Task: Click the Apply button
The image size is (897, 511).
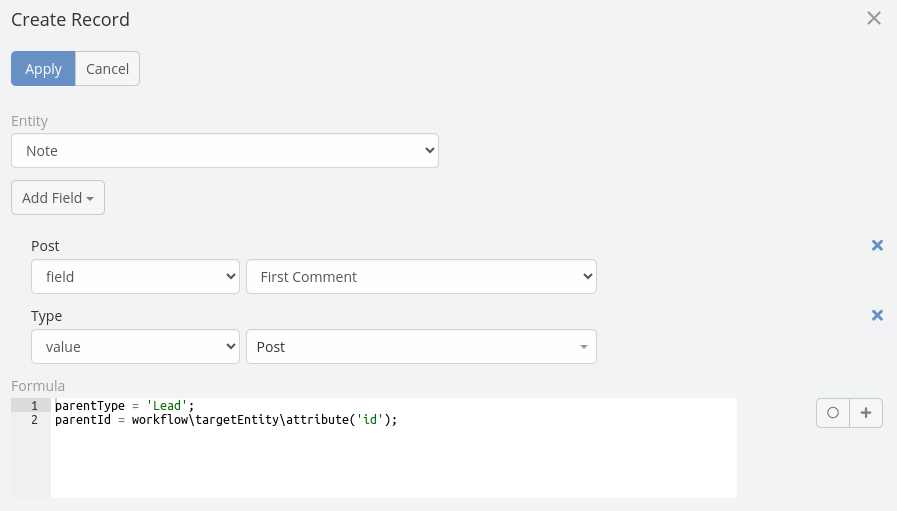Action: point(43,69)
